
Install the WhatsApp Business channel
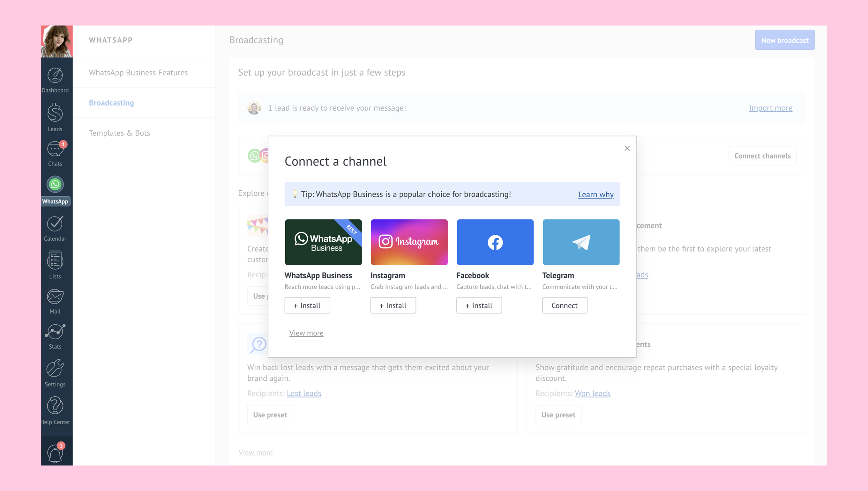[x=307, y=305]
